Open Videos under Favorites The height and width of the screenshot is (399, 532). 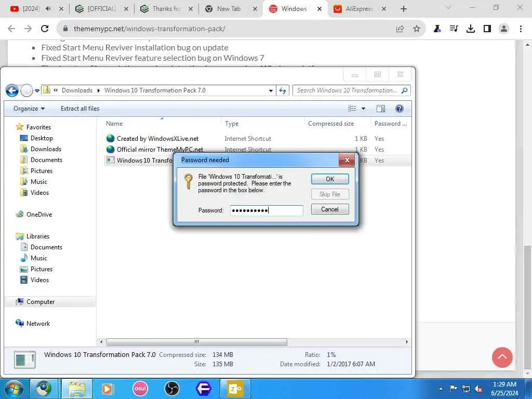pos(39,192)
